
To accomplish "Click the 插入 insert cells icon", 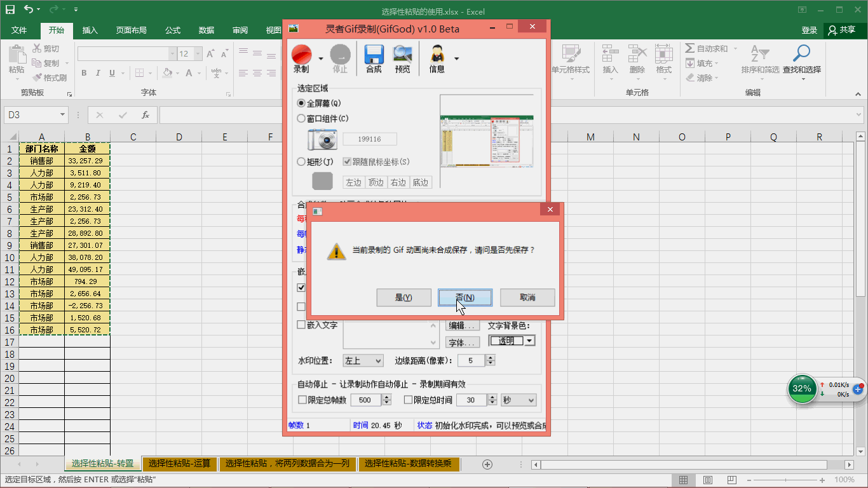I will click(611, 53).
